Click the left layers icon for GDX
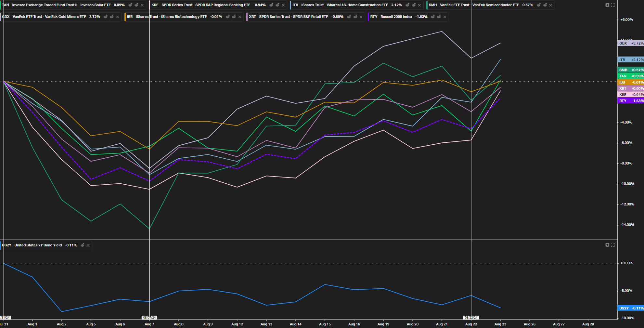Image resolution: width=644 pixels, height=328 pixels. (x=106, y=17)
